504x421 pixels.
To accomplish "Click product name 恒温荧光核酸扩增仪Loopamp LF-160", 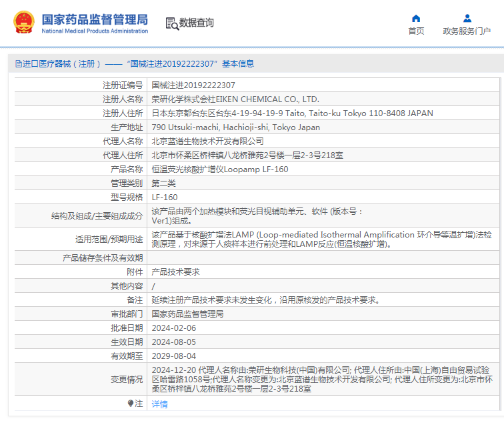I will click(x=220, y=169).
